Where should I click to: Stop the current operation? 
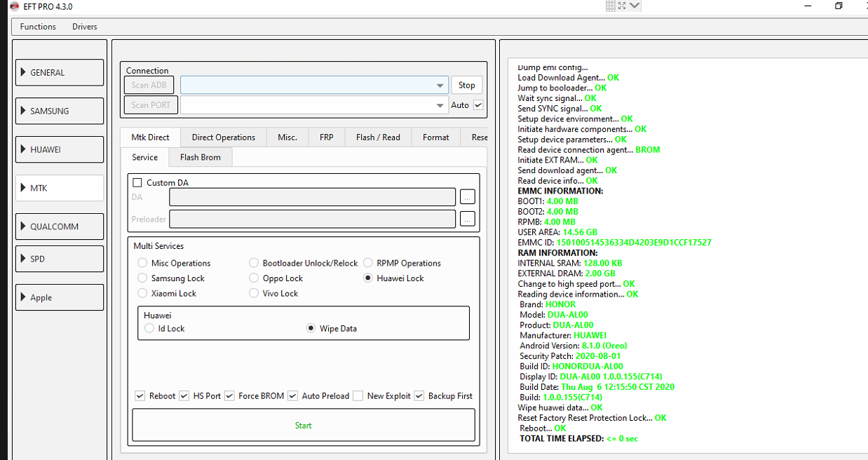pos(467,85)
